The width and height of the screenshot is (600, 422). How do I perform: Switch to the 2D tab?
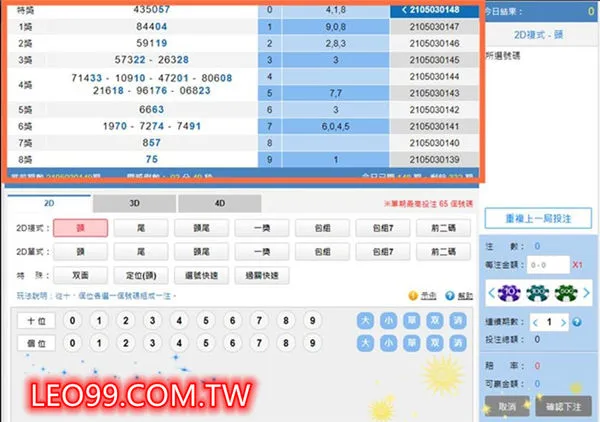[49, 203]
